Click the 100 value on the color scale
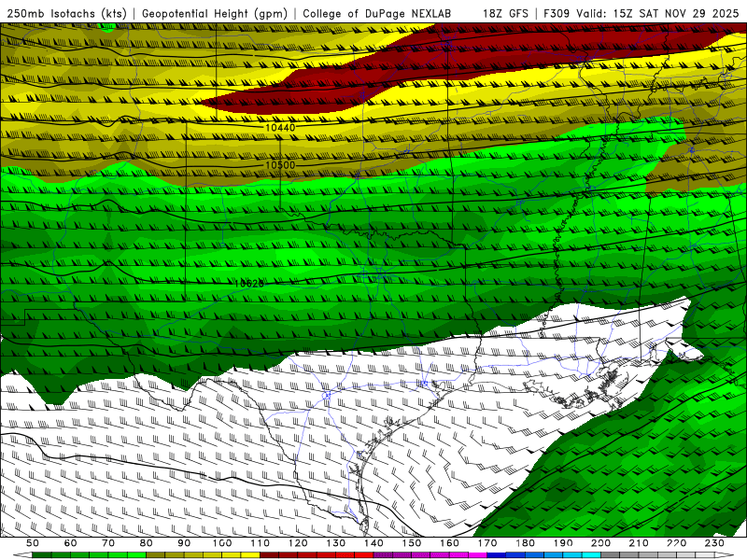 point(221,543)
